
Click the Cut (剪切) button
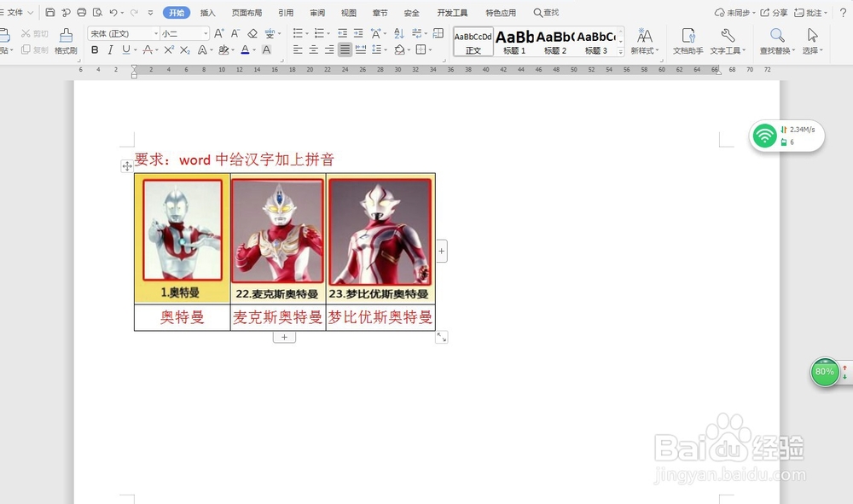click(35, 34)
